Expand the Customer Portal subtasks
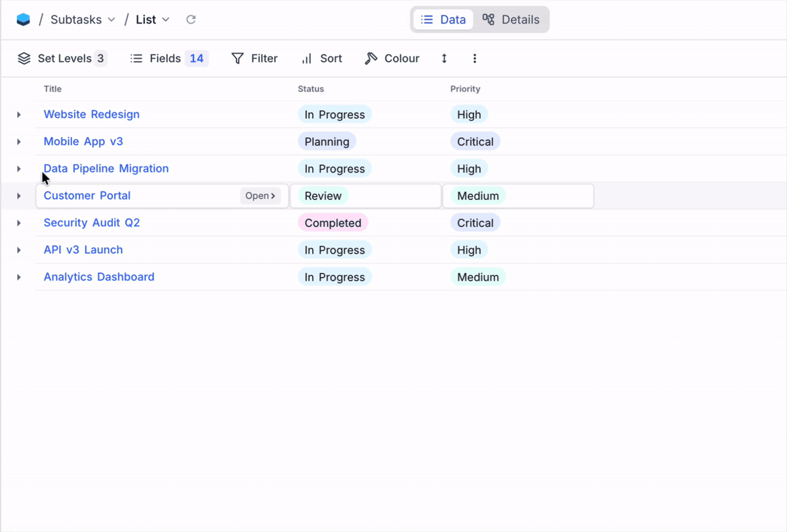The width and height of the screenshot is (787, 532). [18, 195]
